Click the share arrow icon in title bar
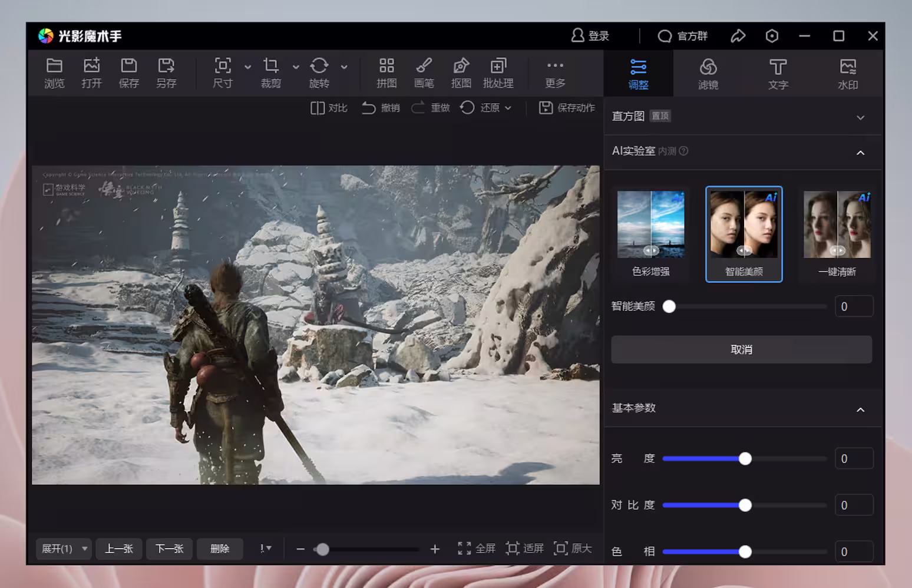This screenshot has width=912, height=588. click(x=738, y=36)
